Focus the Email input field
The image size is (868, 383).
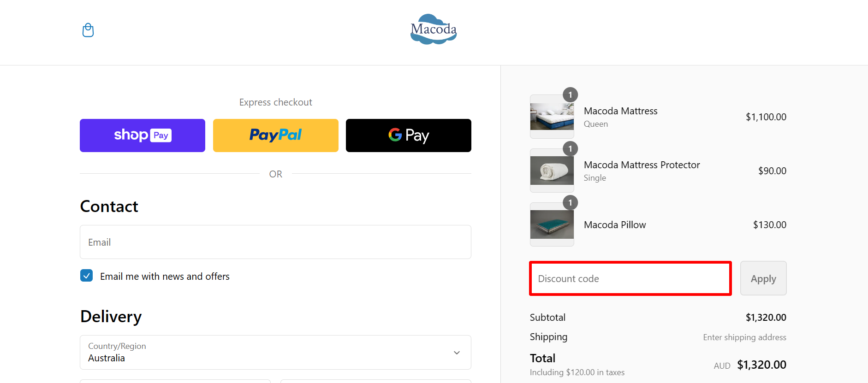275,242
